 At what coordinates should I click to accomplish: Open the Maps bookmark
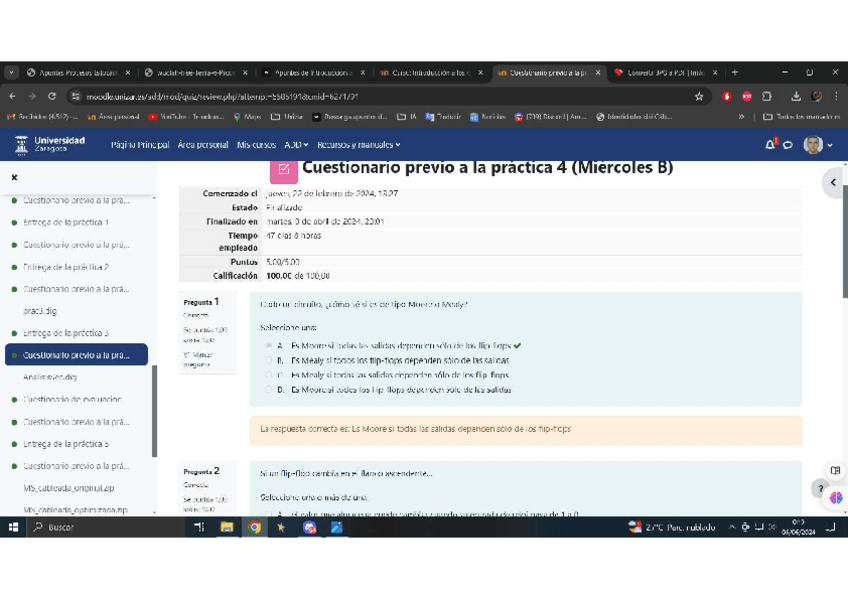click(x=247, y=116)
